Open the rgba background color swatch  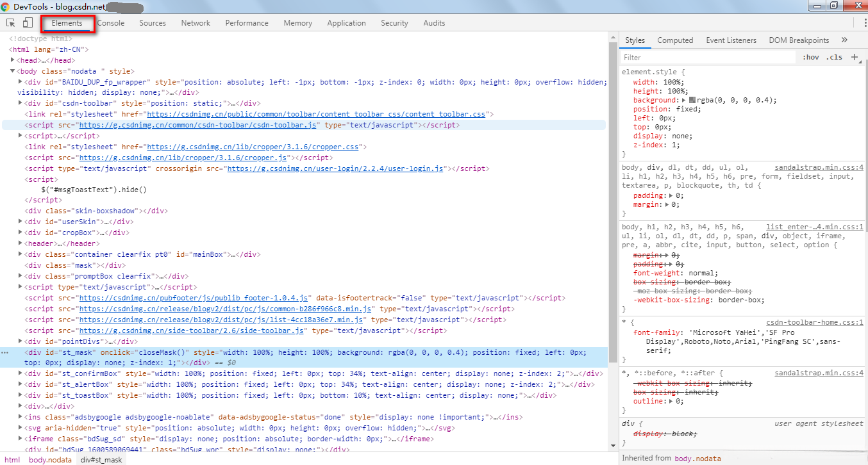coord(692,101)
